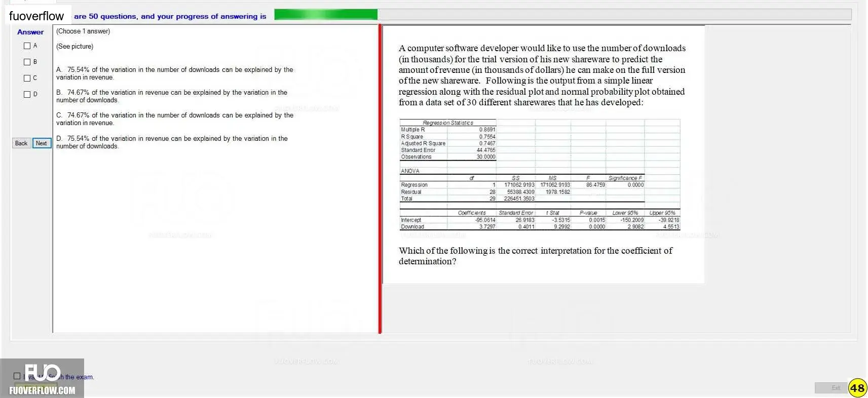Click the '(See picture)' text
The image size is (868, 398).
75,47
